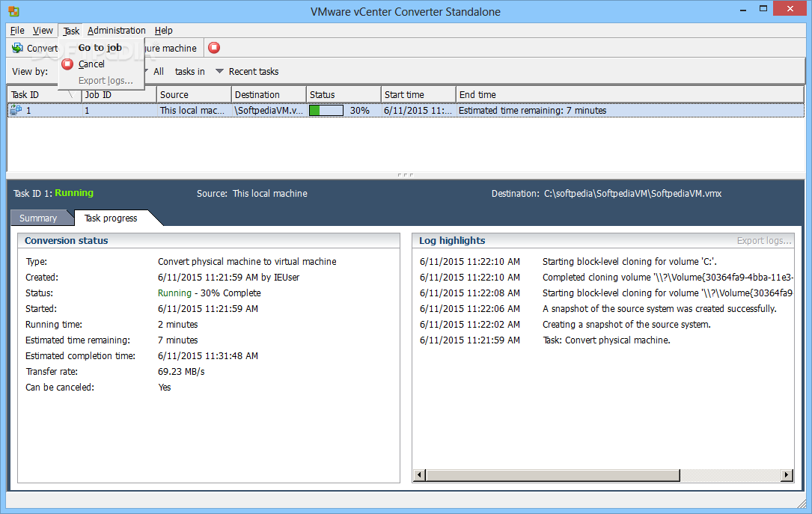Click '6/11/2015 11:31:48 AM' completion time value
The image size is (812, 514).
click(x=207, y=356)
